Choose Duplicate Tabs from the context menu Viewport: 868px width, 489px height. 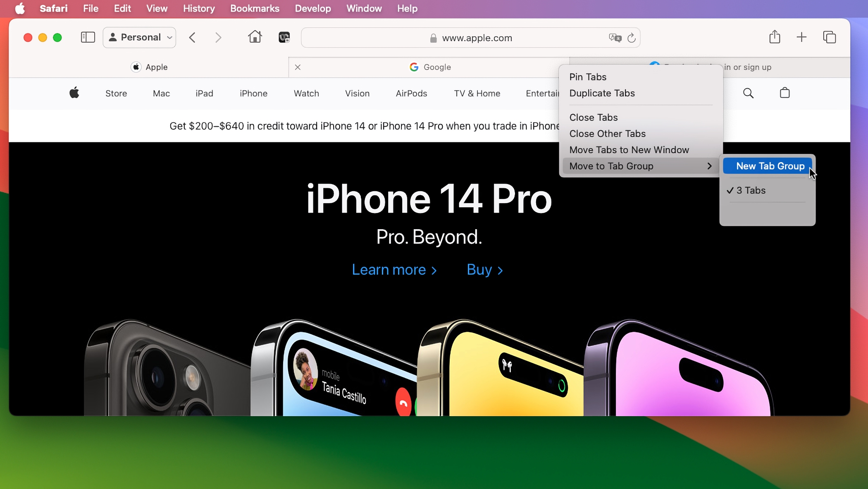point(602,93)
